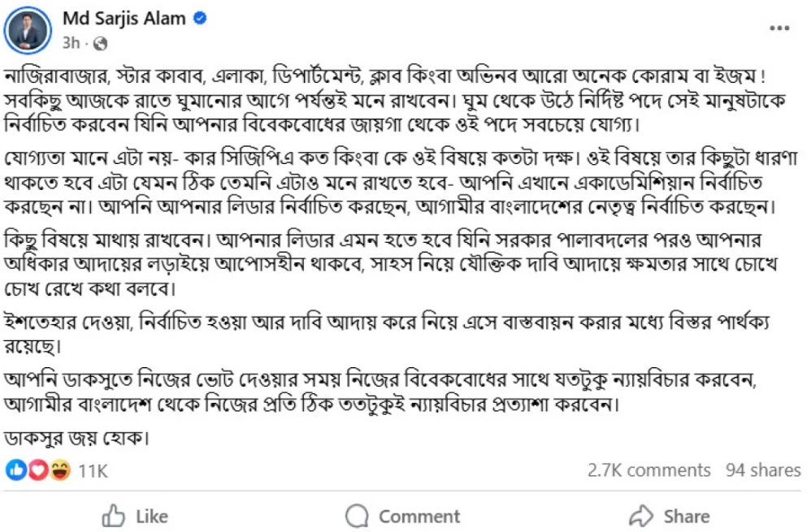View the 11K reactions list

coord(93,470)
